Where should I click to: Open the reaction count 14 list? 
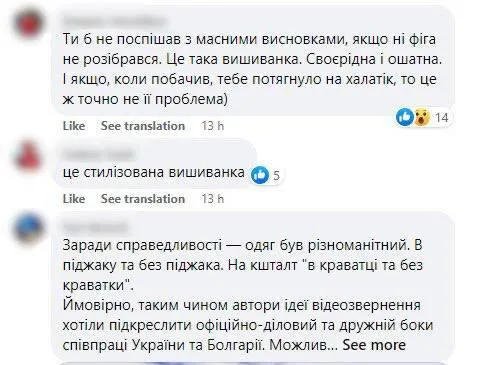coord(441,118)
